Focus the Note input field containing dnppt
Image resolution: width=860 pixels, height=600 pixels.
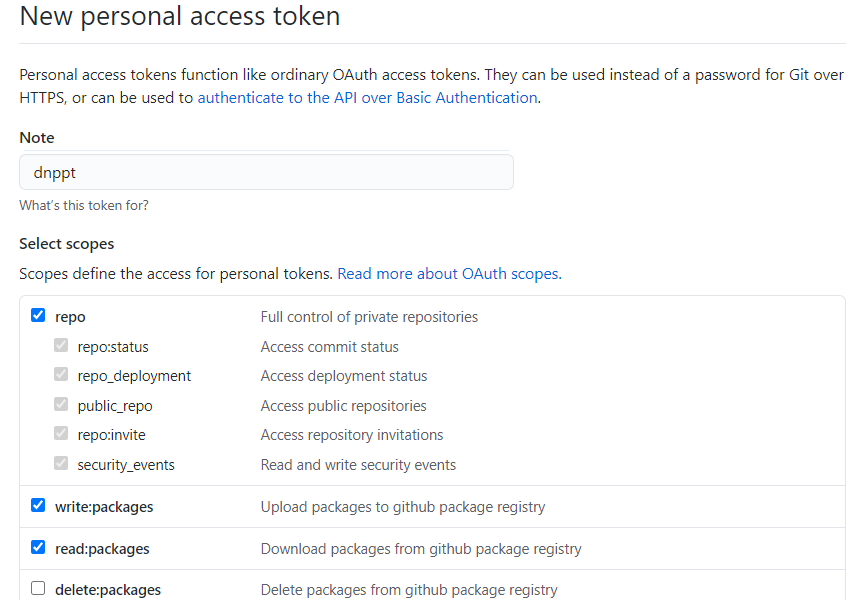[x=267, y=172]
